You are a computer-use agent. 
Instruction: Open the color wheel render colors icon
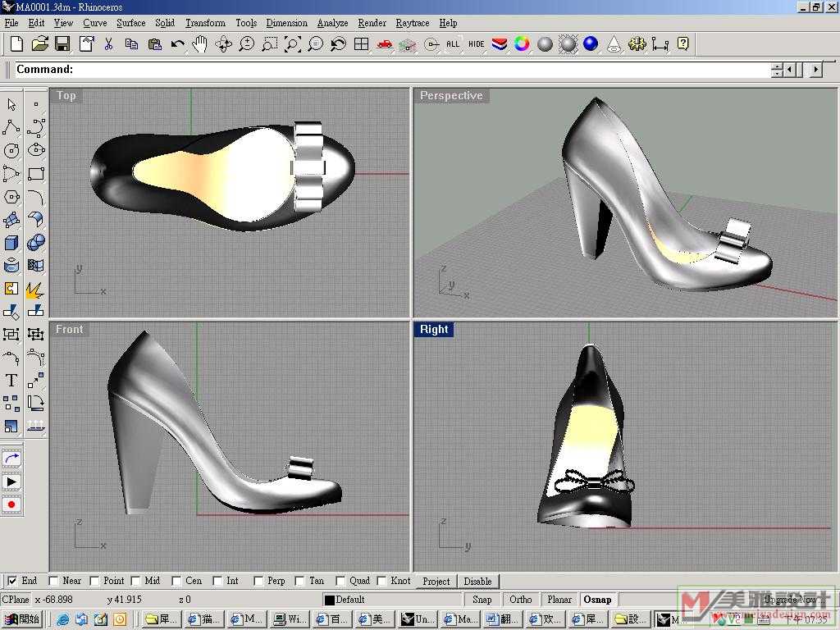(x=522, y=44)
